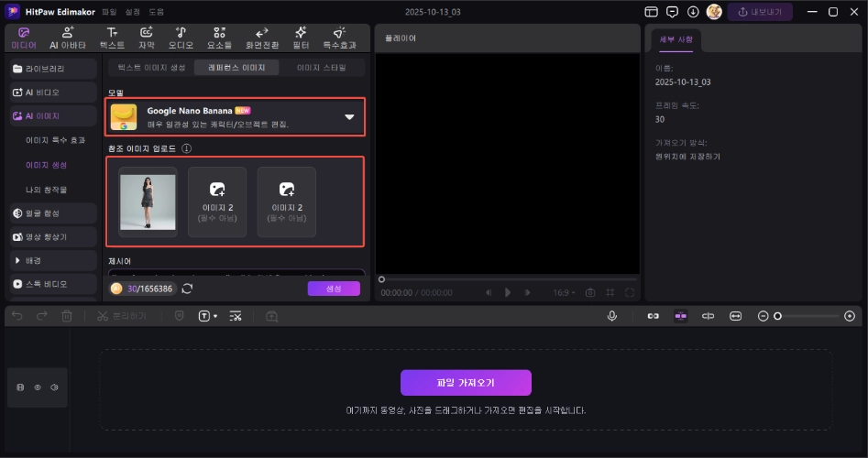Open 라이브러리 in the sidebar
Screen dimensions: 868x458
[x=53, y=69]
